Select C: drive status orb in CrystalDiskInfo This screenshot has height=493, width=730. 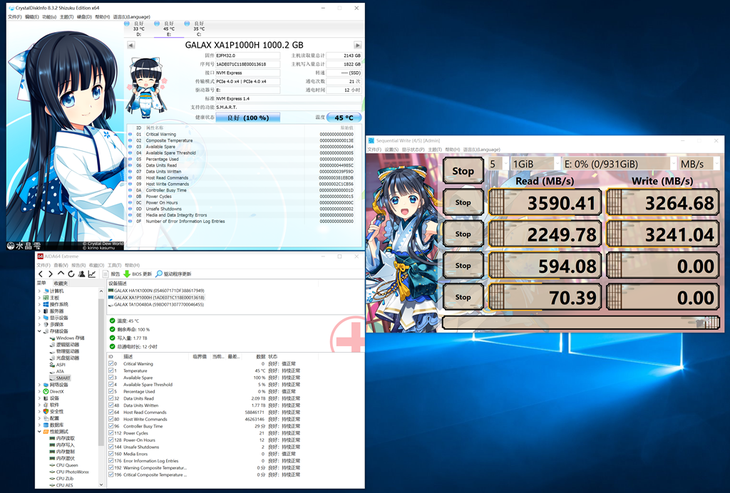[x=187, y=23]
